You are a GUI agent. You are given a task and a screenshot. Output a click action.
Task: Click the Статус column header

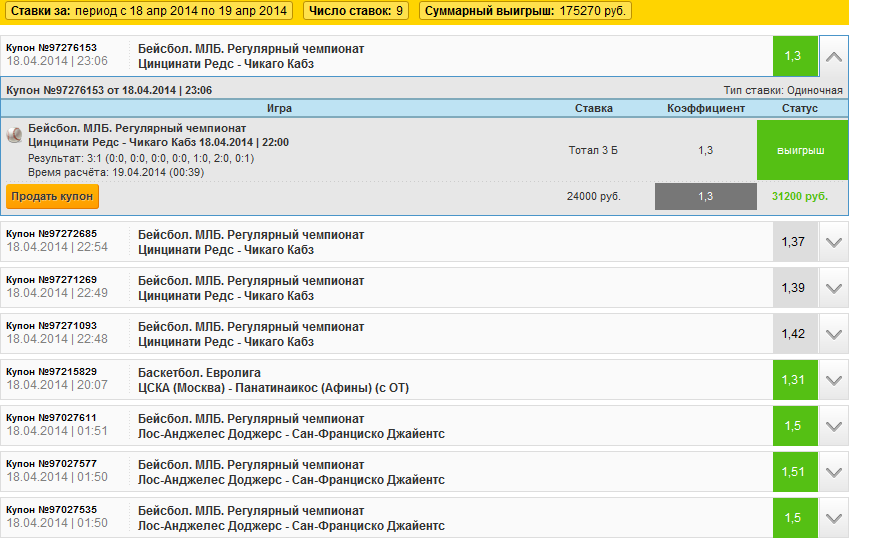[800, 108]
